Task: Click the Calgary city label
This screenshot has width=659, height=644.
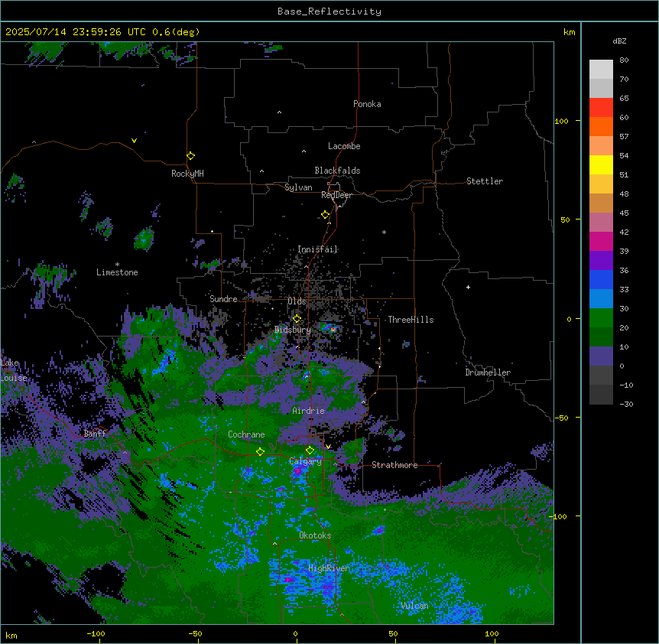Action: point(305,461)
